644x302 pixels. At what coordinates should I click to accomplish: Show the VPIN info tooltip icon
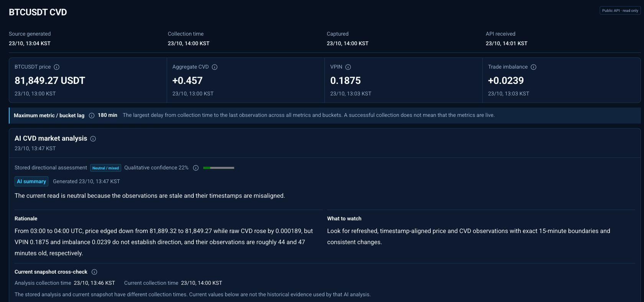(348, 67)
